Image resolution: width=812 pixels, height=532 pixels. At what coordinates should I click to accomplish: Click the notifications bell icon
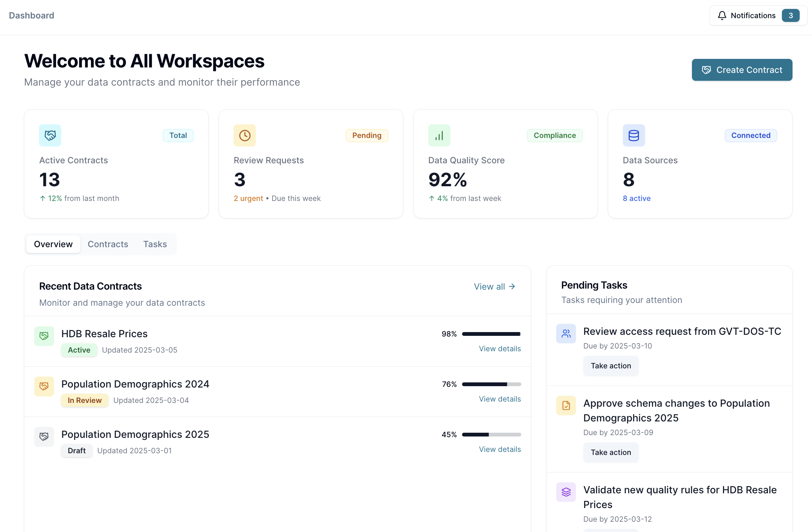coord(722,15)
